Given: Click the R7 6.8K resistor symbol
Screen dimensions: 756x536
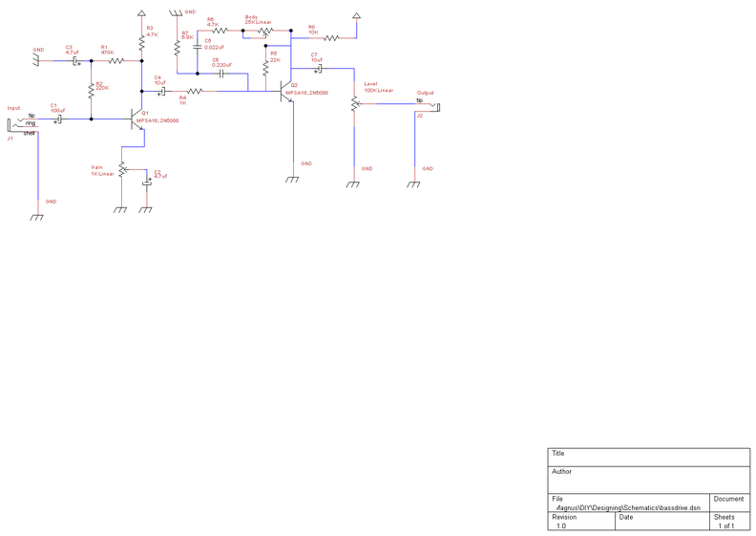Looking at the screenshot, I should pyautogui.click(x=177, y=47).
